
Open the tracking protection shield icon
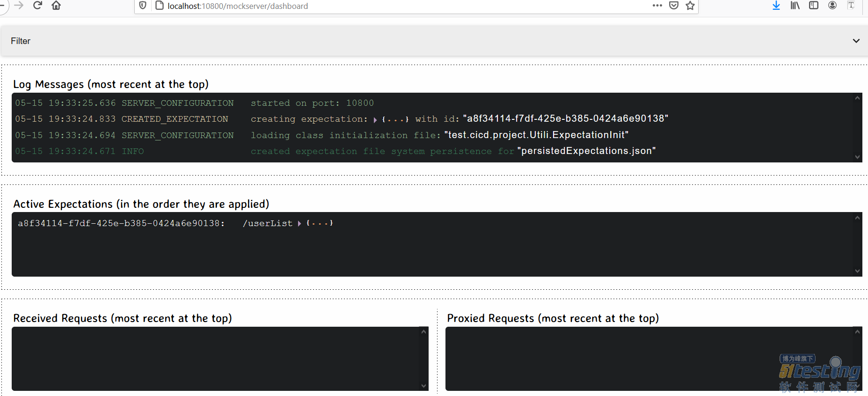[143, 6]
